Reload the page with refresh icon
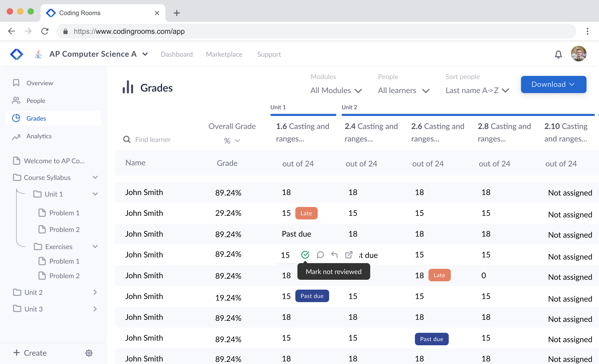The height and width of the screenshot is (364, 599). (45, 31)
